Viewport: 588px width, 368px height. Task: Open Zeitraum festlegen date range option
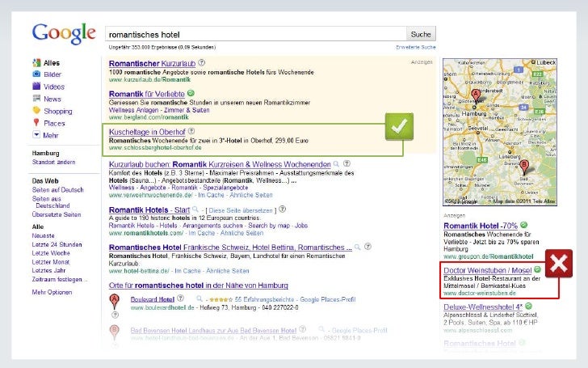coord(60,279)
